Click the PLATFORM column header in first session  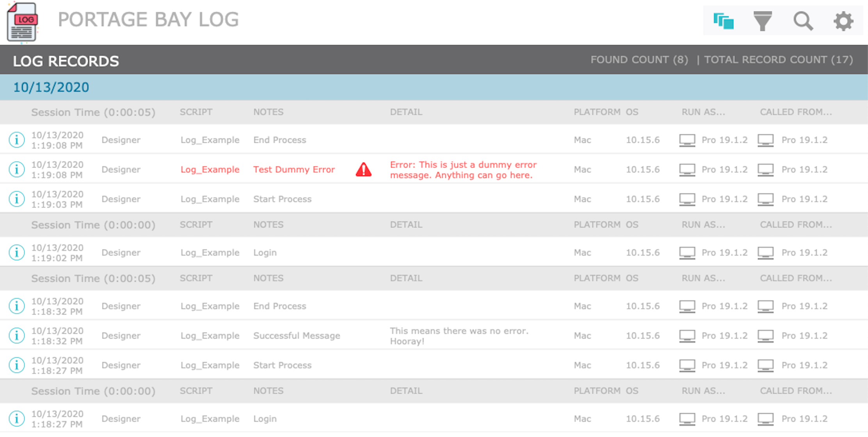[x=597, y=112]
